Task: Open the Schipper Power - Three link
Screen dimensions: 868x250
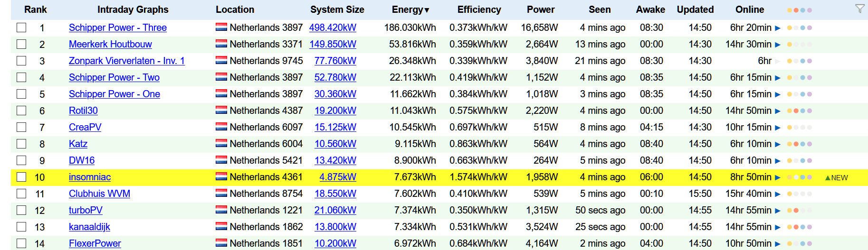Action: point(118,28)
